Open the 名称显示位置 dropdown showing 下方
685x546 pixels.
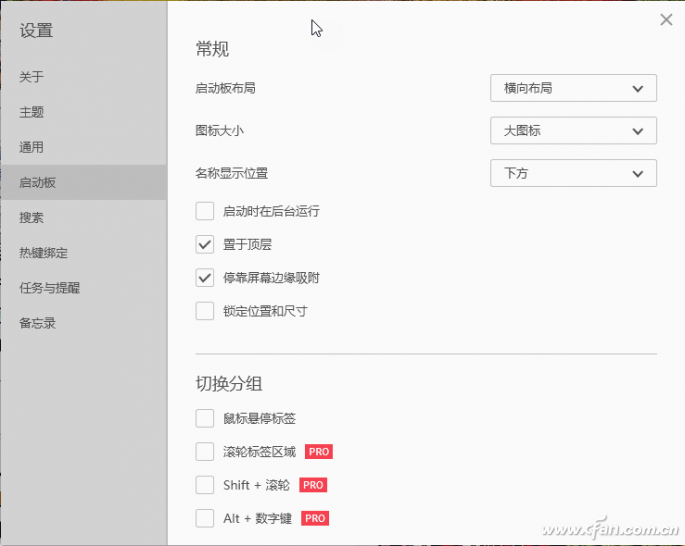573,173
